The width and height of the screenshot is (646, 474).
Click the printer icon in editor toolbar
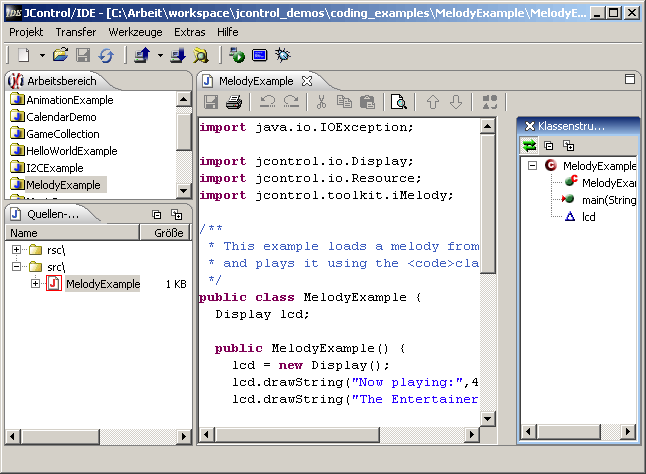234,102
